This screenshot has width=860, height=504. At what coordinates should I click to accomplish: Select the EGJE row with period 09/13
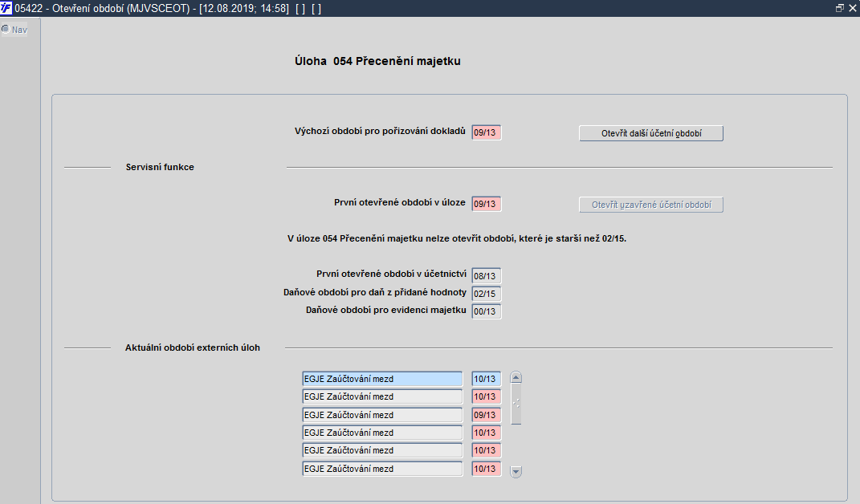pyautogui.click(x=382, y=415)
